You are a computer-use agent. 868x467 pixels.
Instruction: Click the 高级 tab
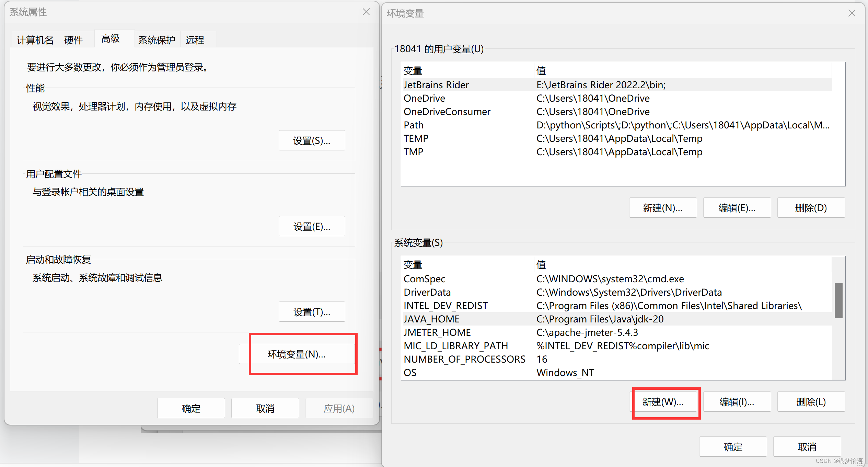109,38
